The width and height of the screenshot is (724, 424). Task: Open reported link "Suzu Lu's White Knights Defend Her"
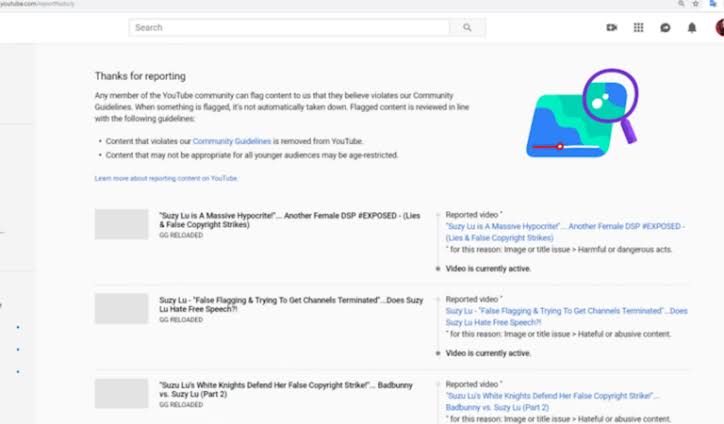552,401
